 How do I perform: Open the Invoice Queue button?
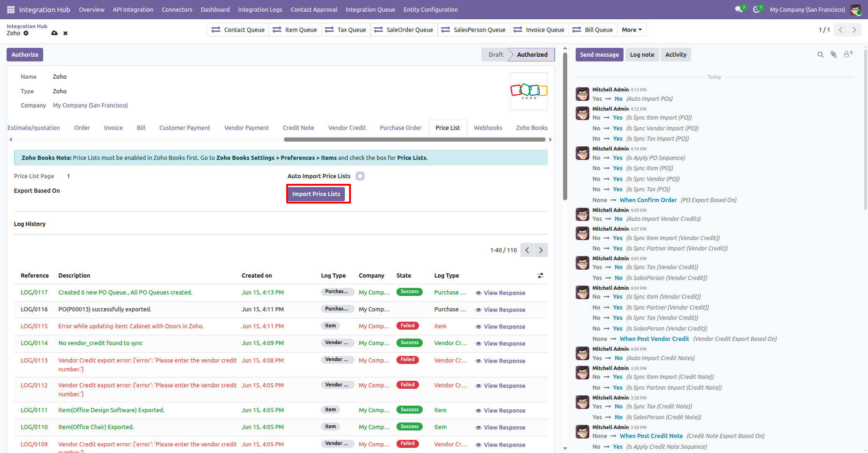pos(540,30)
